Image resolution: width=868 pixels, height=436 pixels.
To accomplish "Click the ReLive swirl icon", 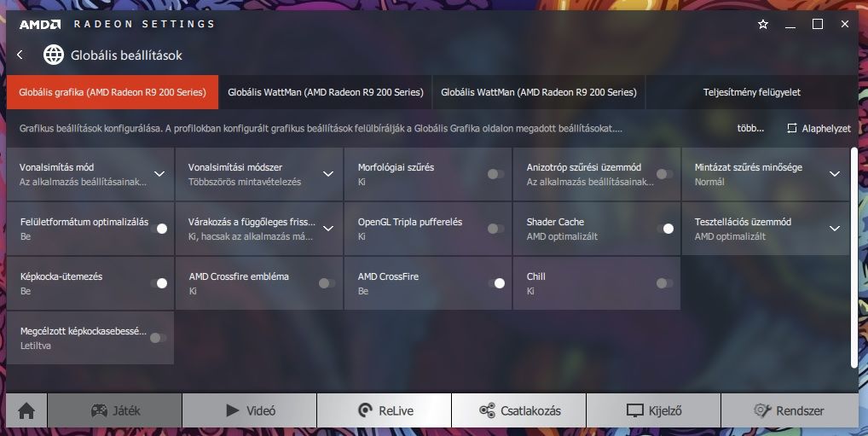I will click(x=365, y=410).
